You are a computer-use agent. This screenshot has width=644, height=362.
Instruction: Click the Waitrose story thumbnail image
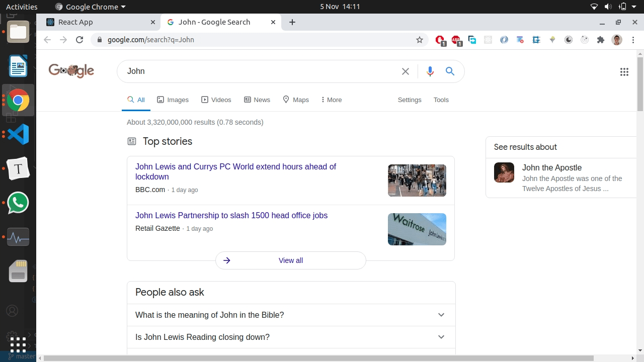coord(417,229)
